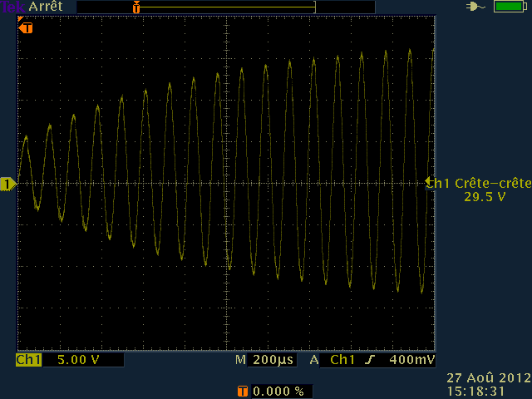Select the highlighted Ch1 channel badge

[28, 361]
